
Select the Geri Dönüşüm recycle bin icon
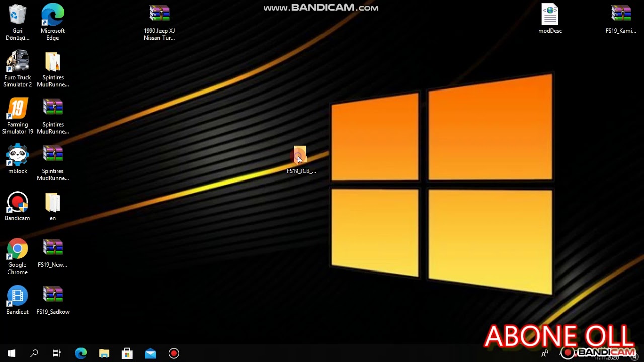point(17,15)
